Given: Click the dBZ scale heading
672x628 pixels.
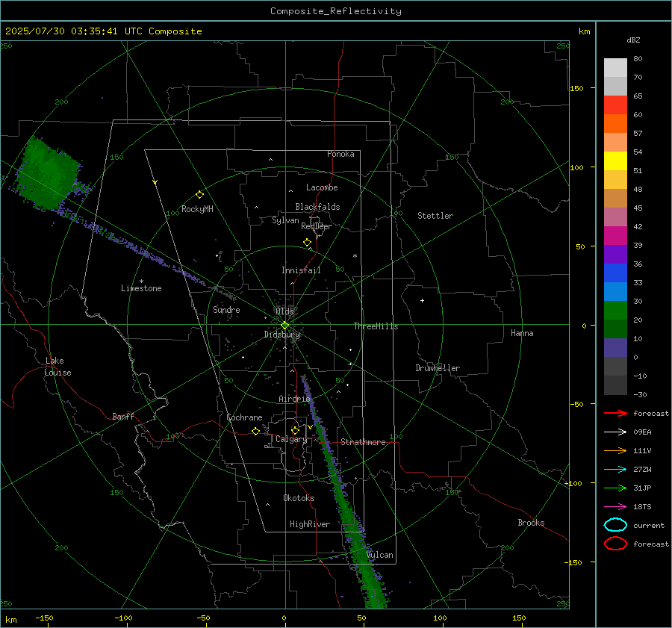Looking at the screenshot, I should [633, 40].
